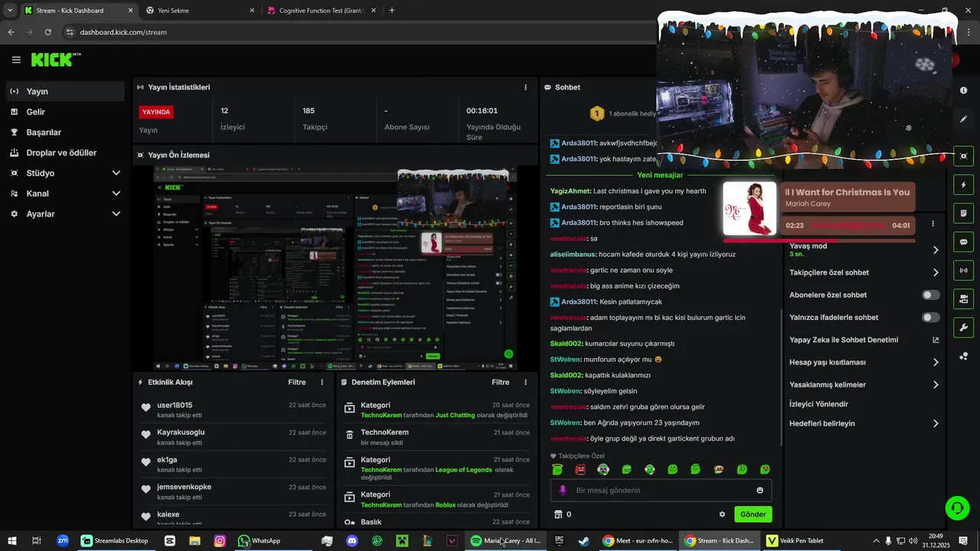
Task: Open the Windows Start menu
Action: pos(12,541)
